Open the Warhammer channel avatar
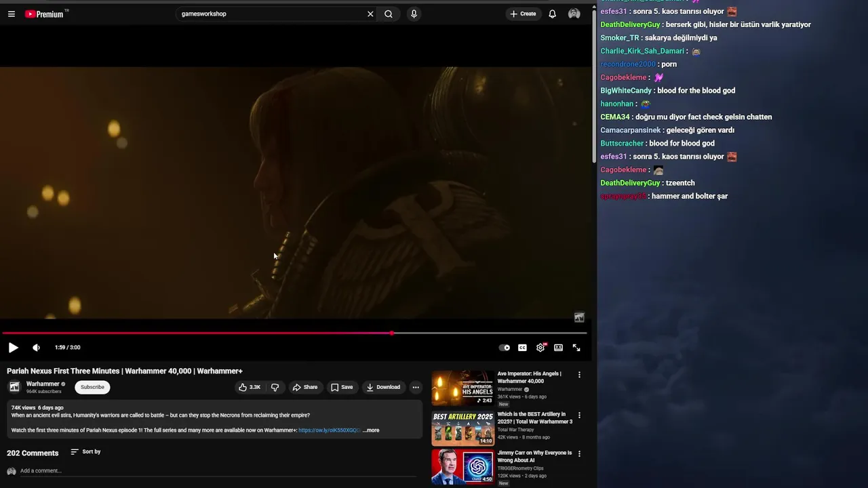The height and width of the screenshot is (488, 868). [14, 387]
